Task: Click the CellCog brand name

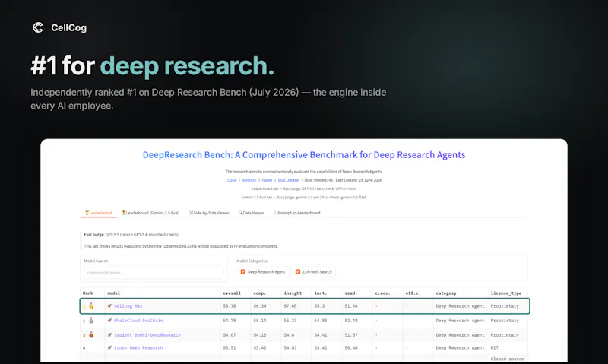Action: coord(69,28)
